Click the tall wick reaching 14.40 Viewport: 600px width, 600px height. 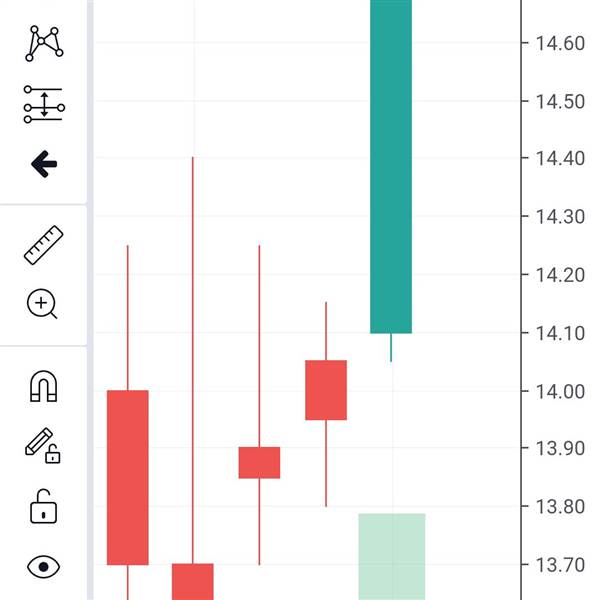tap(193, 360)
